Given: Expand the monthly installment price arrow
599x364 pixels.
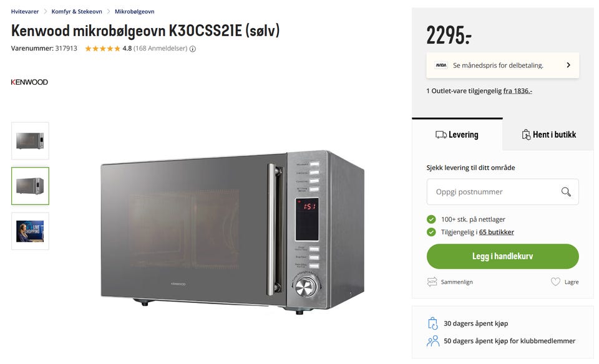Looking at the screenshot, I should pos(568,65).
